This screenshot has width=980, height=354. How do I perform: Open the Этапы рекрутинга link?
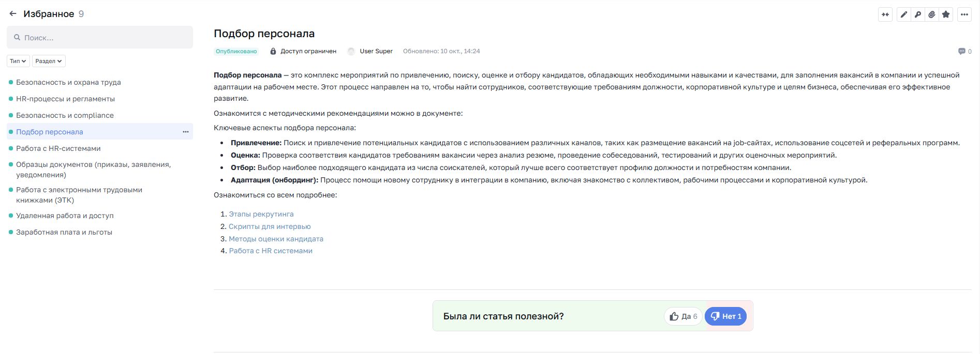click(261, 214)
